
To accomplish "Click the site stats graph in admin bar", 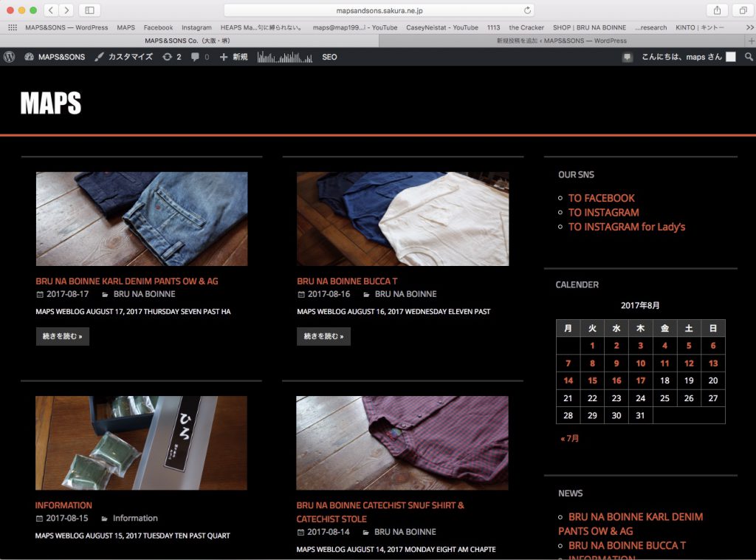I will coord(284,57).
